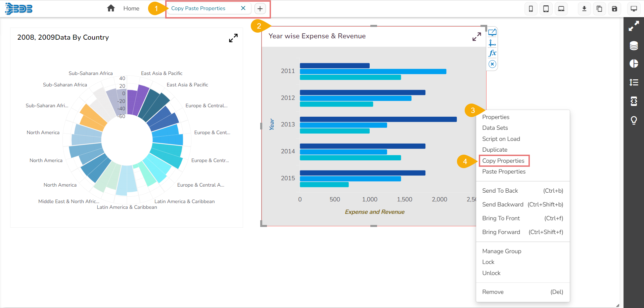644x308 pixels.
Task: Close the Copy Paste Properties tab
Action: point(243,8)
